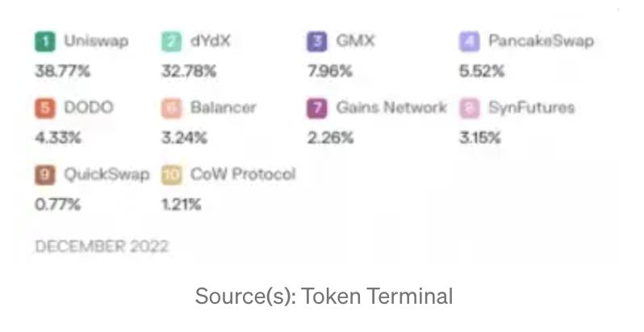Select the QuickSwap legend label
The height and width of the screenshot is (332, 644).
(107, 174)
